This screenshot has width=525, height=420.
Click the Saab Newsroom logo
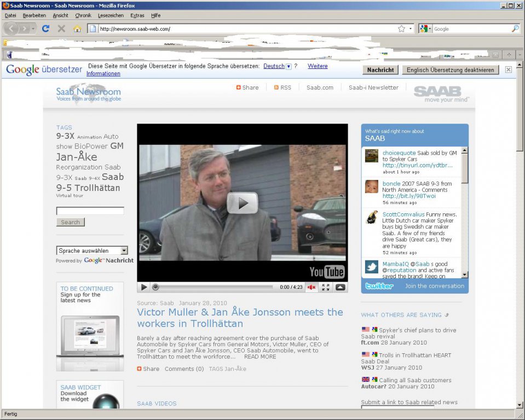88,94
